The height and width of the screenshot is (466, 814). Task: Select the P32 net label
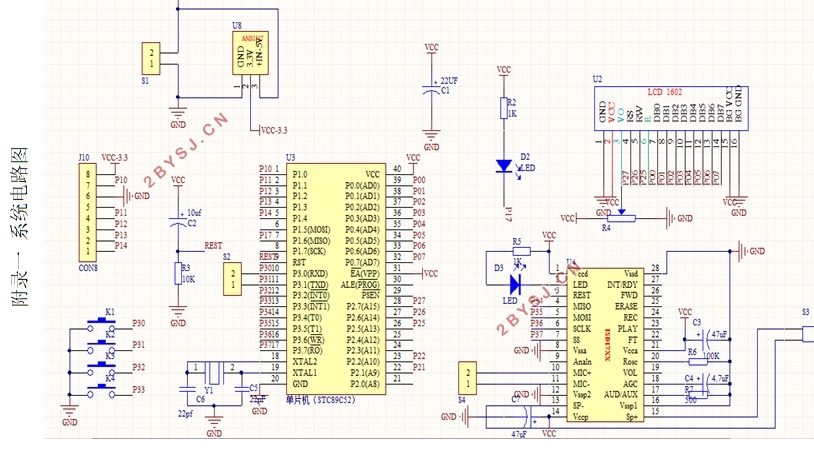139,367
